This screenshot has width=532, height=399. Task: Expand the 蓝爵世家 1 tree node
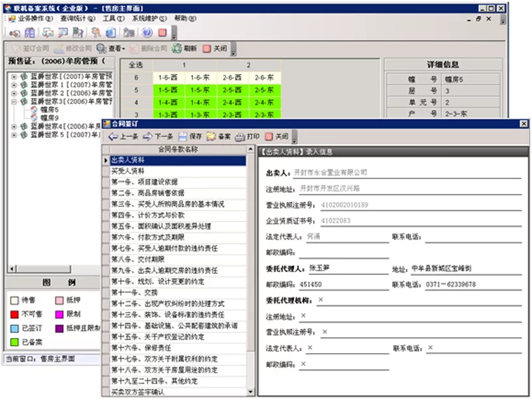(x=14, y=85)
